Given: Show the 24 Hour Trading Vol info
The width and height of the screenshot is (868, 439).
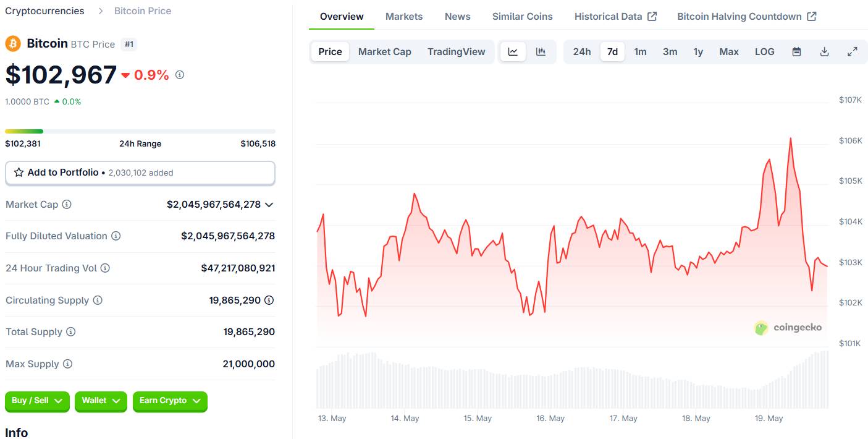Looking at the screenshot, I should coord(105,268).
